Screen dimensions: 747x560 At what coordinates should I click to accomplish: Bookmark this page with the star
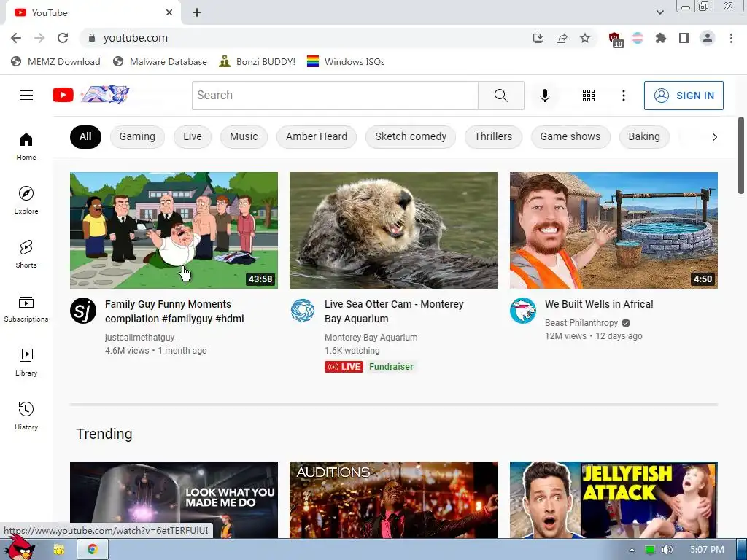585,38
